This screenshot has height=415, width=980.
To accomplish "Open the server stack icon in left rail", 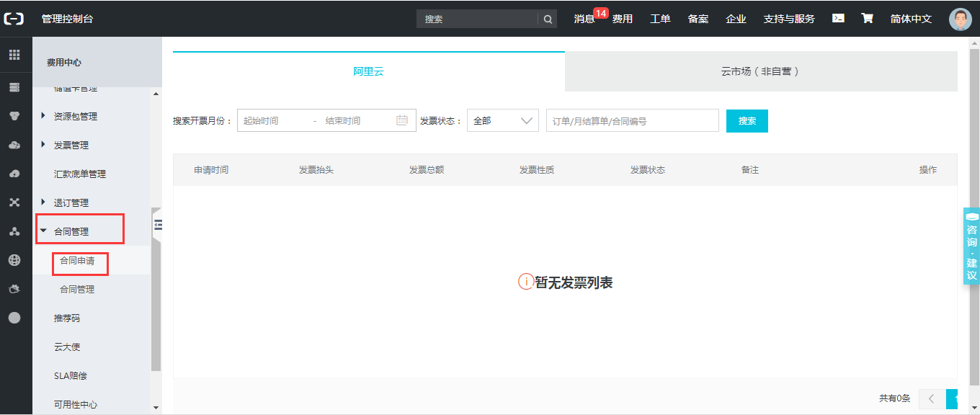I will click(x=14, y=87).
